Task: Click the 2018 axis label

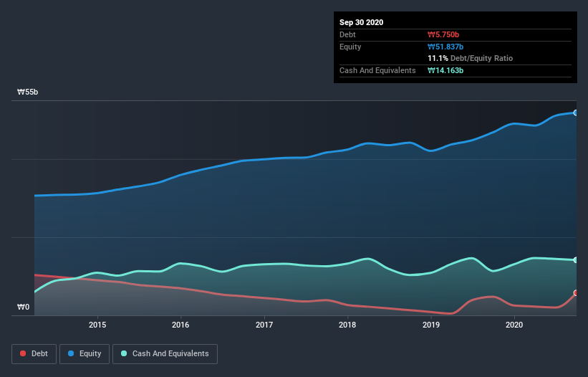Action: (347, 325)
